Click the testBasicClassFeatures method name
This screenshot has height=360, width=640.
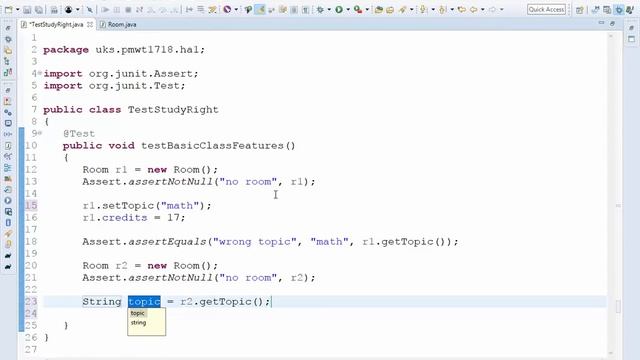[x=213, y=146]
